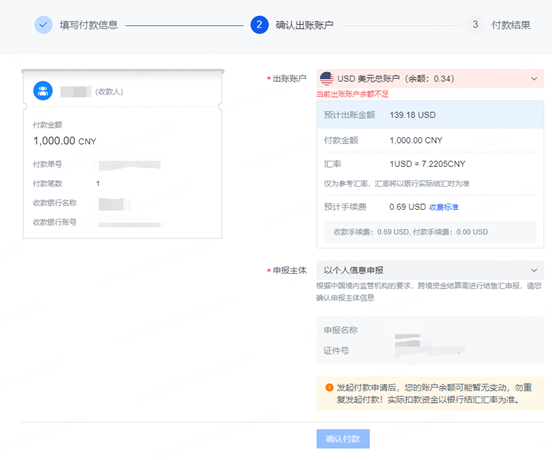This screenshot has width=552, height=460.
Task: Click the step 2 circle icon
Action: tap(259, 25)
